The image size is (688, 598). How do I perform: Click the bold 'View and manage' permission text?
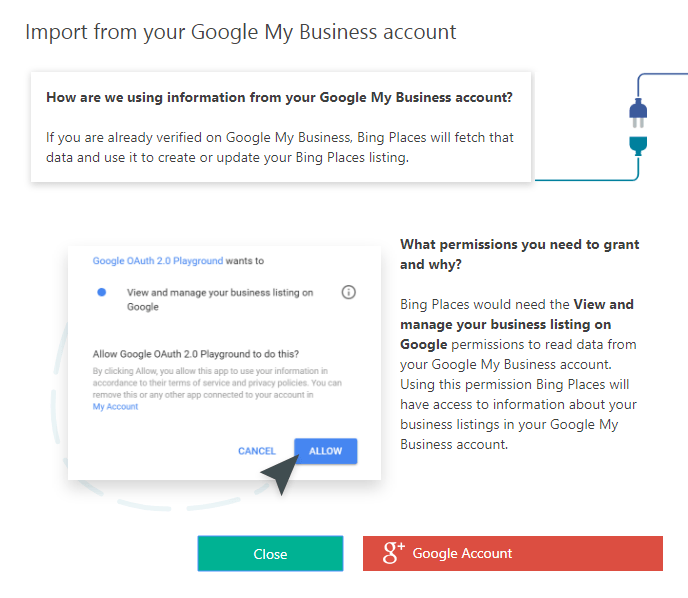coord(517,324)
